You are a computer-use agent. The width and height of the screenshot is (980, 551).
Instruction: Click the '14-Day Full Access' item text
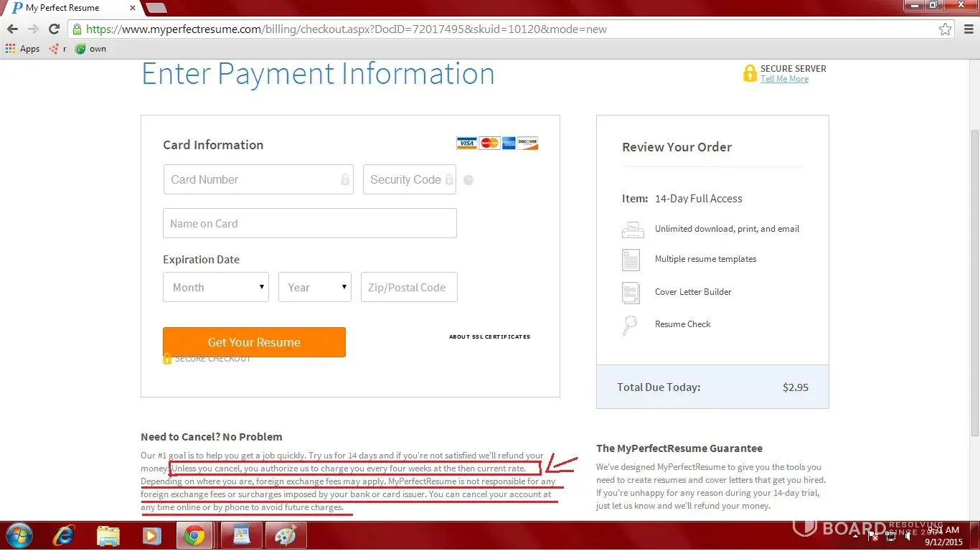coord(699,199)
